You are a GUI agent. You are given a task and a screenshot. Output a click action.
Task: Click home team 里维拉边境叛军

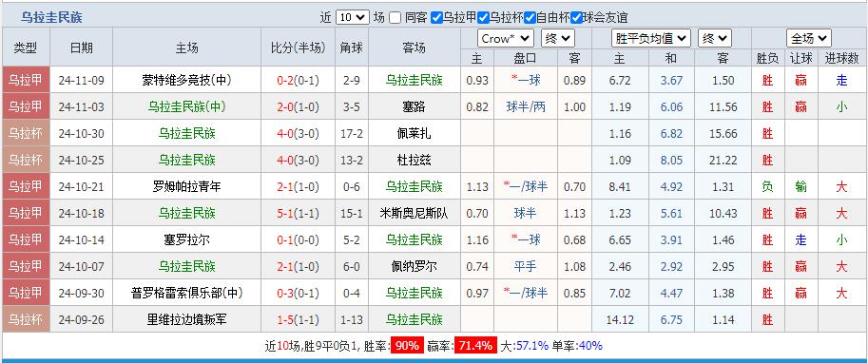click(x=186, y=319)
